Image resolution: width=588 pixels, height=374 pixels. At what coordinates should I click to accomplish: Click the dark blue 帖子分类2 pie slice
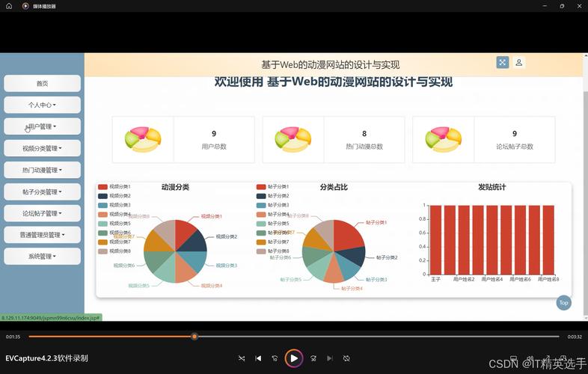[352, 256]
